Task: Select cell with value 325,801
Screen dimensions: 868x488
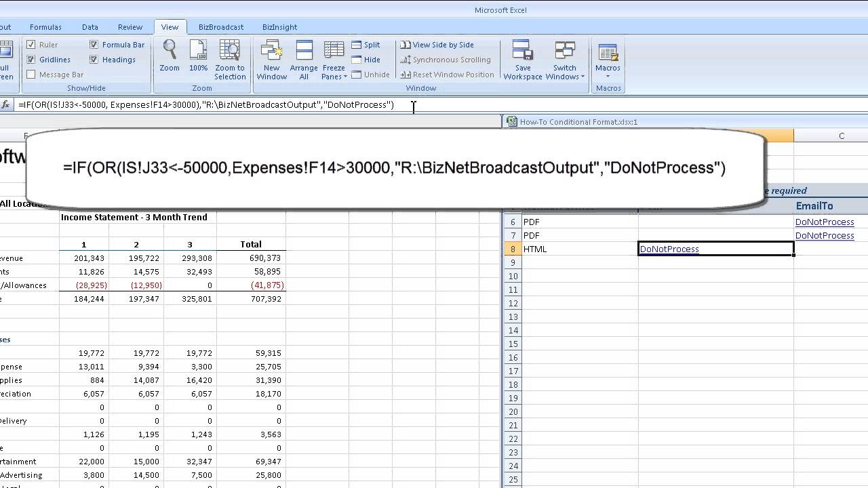Action: click(190, 298)
